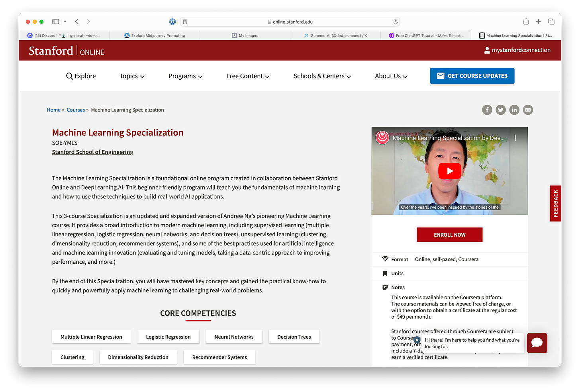Click the video title link
Viewport: 580px width, 392px height.
pos(449,138)
